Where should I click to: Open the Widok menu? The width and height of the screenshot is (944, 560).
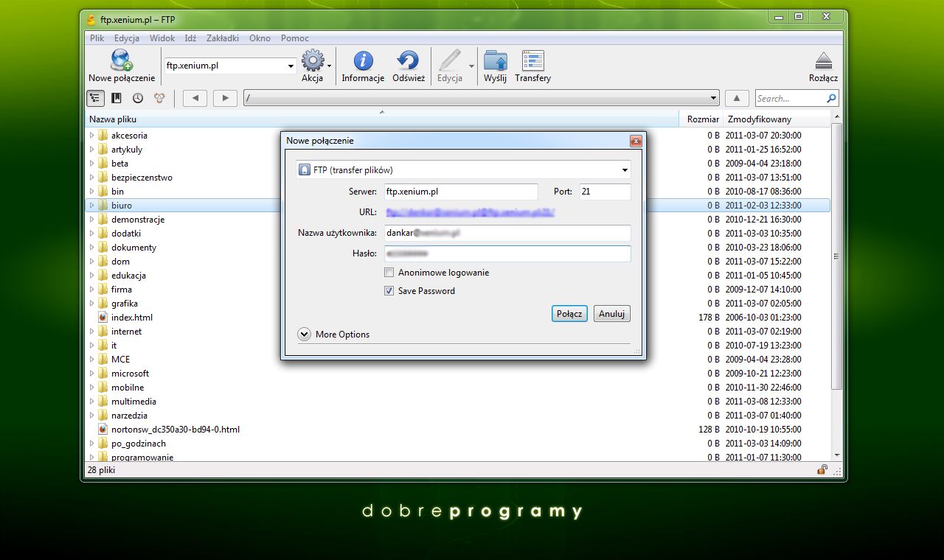coord(162,38)
